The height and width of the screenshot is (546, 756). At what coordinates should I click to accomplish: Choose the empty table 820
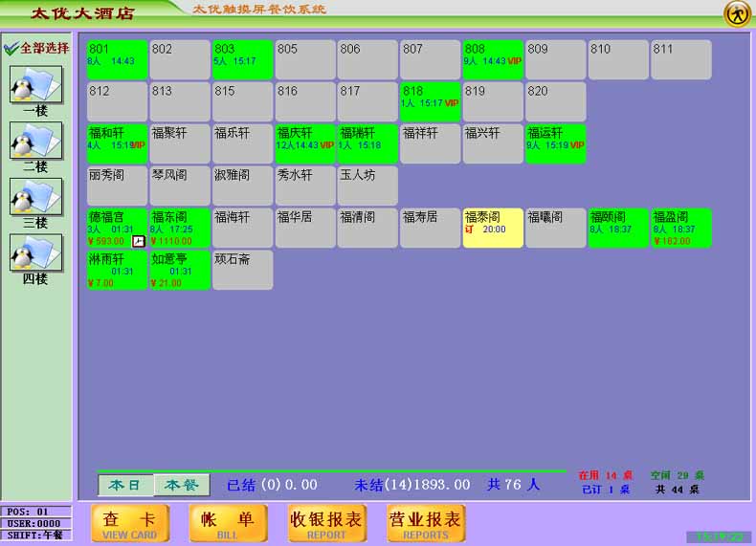coord(556,101)
